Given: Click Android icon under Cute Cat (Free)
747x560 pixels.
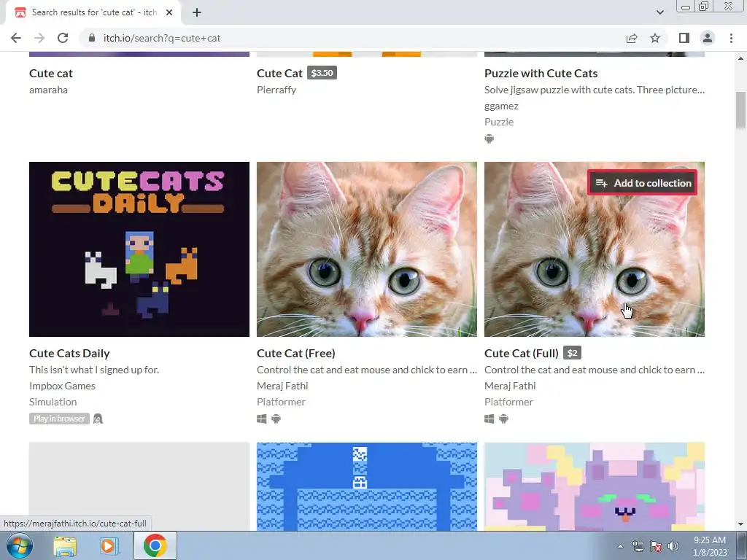Looking at the screenshot, I should click(x=276, y=419).
